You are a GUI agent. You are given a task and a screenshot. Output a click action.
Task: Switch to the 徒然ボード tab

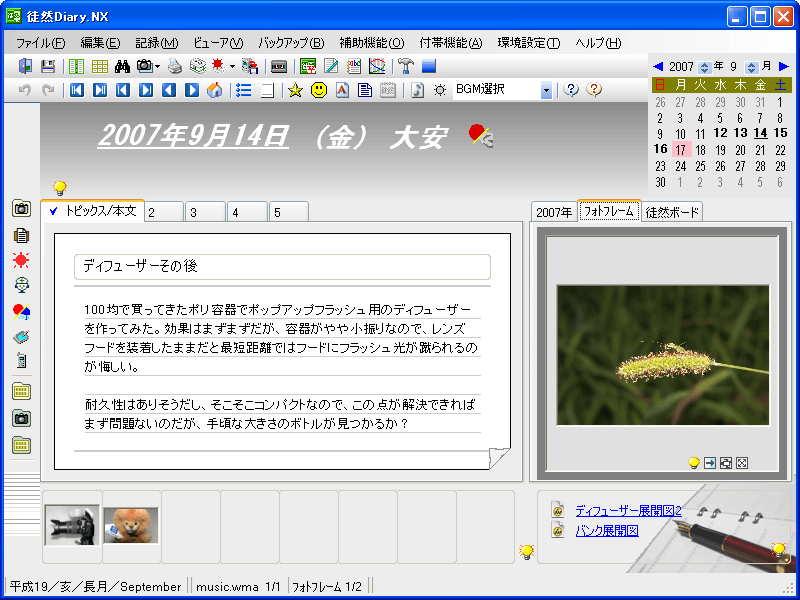pyautogui.click(x=672, y=212)
